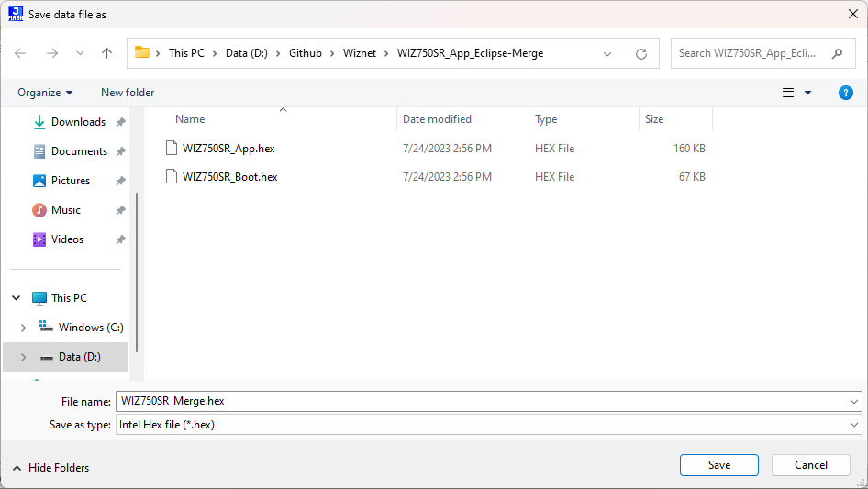This screenshot has height=489, width=868.
Task: Click the search magnifier icon
Action: pyautogui.click(x=837, y=53)
